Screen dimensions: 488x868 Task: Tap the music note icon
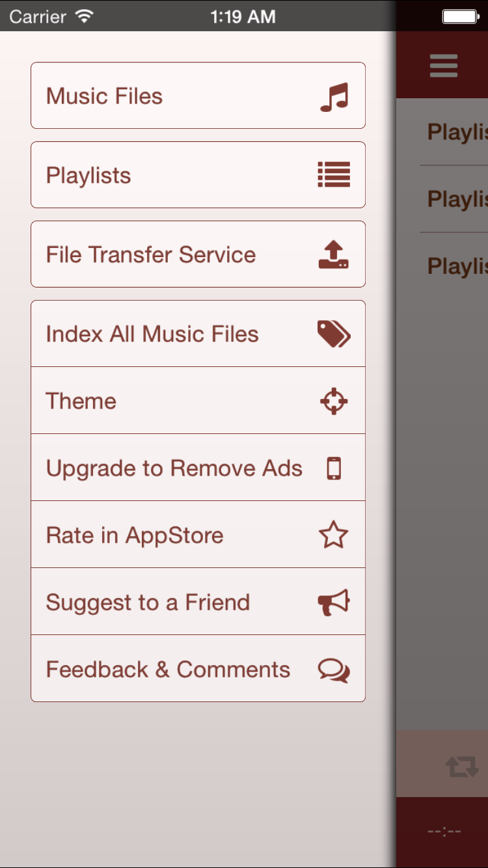click(334, 97)
